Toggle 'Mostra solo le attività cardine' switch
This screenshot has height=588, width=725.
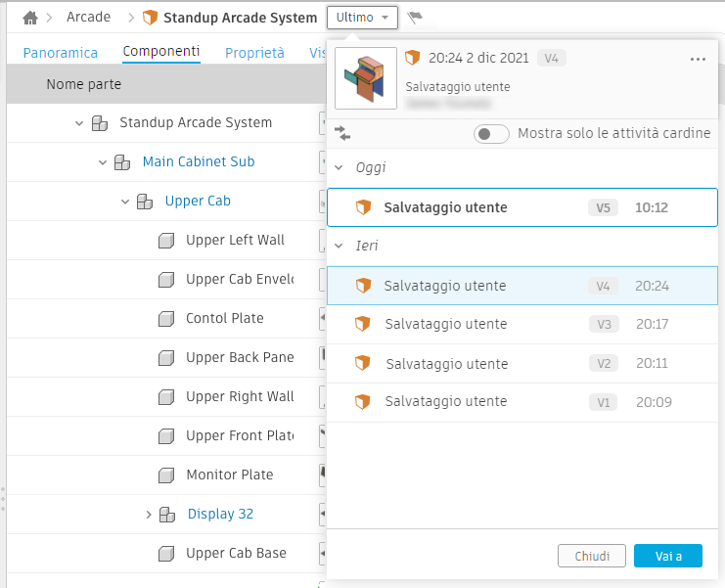(490, 133)
